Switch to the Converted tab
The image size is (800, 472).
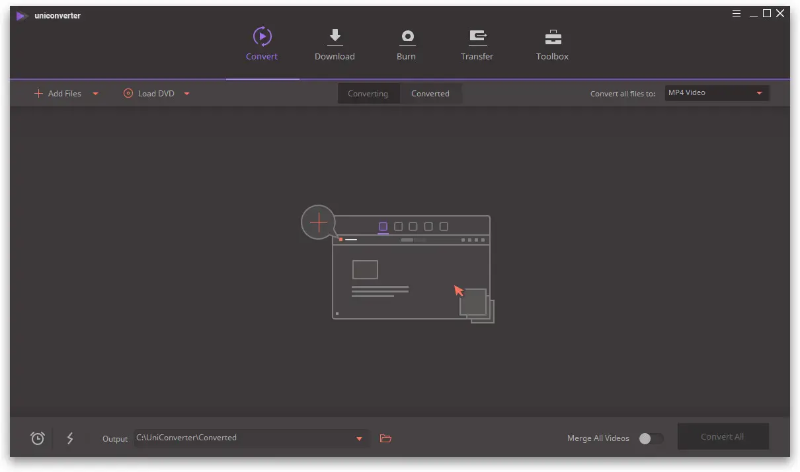pyautogui.click(x=430, y=94)
